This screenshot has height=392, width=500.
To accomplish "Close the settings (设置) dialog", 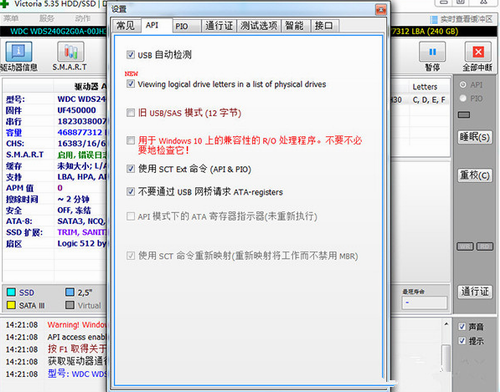I will (381, 9).
